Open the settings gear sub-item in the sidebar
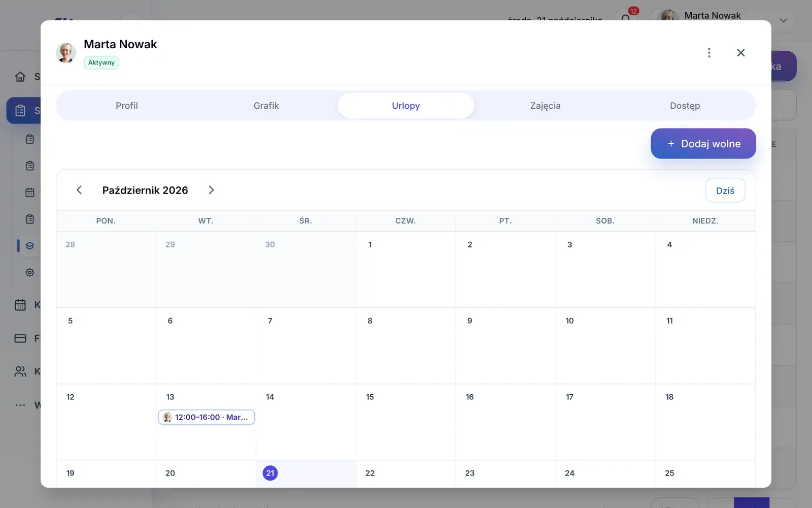The width and height of the screenshot is (812, 508). (x=30, y=272)
